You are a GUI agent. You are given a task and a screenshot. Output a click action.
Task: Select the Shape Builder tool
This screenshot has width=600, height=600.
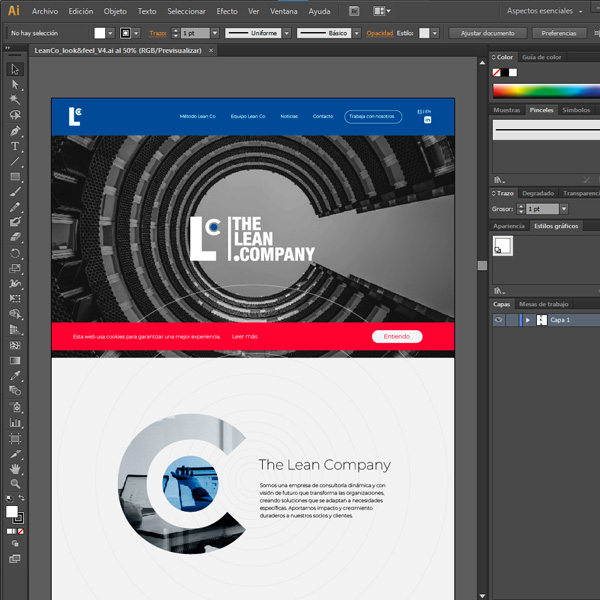15,314
